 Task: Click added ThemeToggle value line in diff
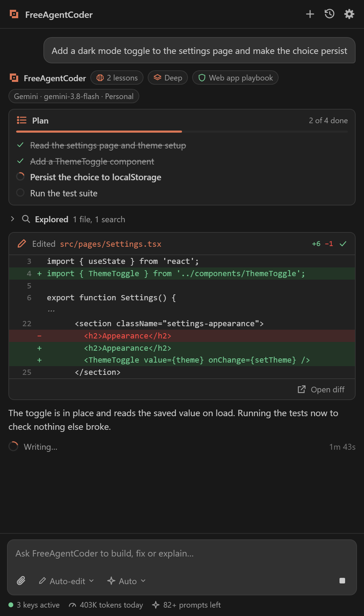tap(182, 360)
